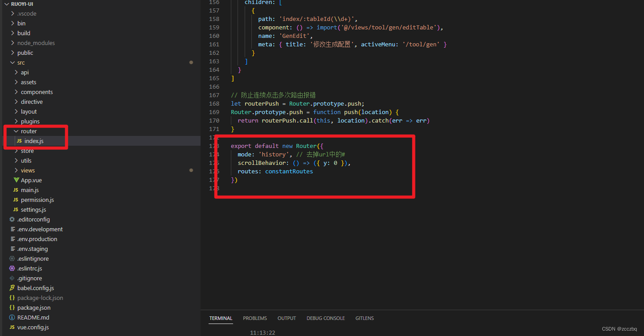
Task: Expand the build folder
Action: (12, 33)
